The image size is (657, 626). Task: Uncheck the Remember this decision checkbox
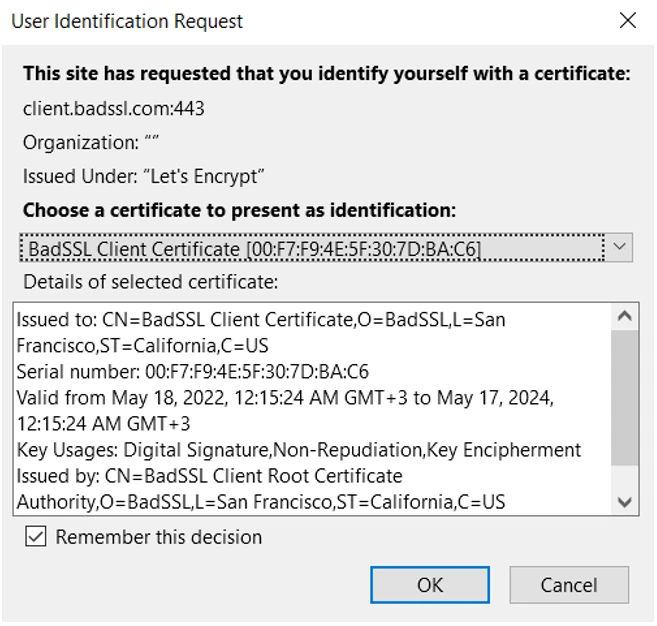[36, 538]
